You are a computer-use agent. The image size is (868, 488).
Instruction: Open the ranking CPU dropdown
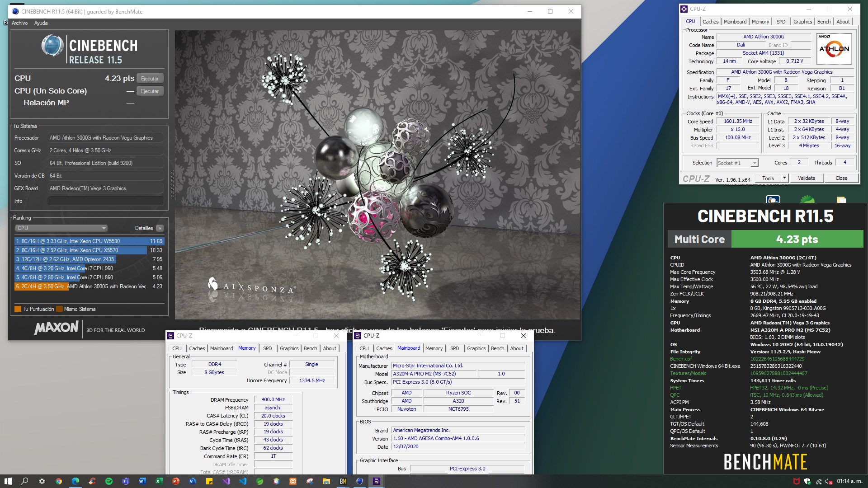(61, 228)
